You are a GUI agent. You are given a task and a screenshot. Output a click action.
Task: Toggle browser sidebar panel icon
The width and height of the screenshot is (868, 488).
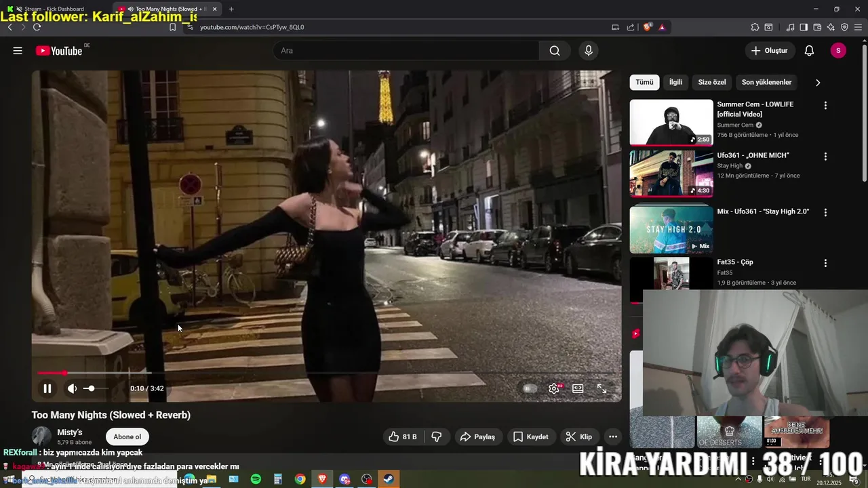coord(804,27)
